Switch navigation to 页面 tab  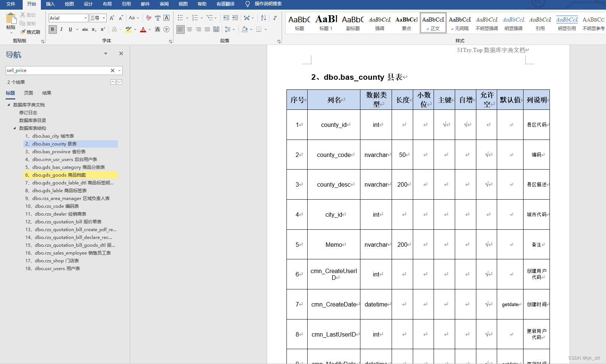point(29,93)
